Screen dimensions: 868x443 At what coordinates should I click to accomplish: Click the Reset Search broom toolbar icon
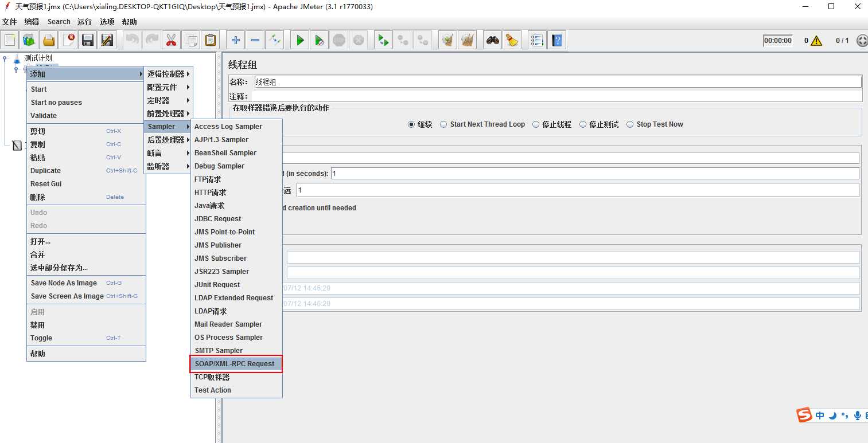coord(512,40)
